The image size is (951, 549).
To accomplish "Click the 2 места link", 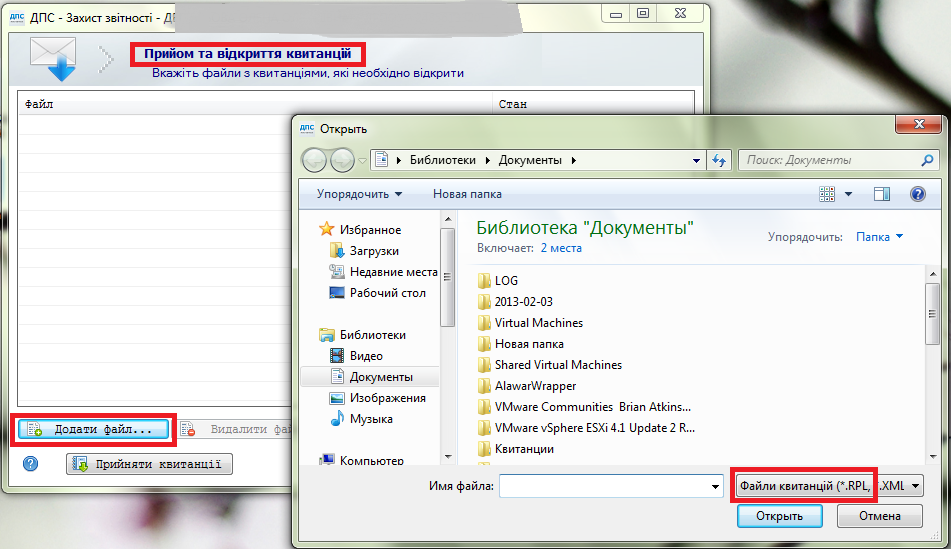I will (561, 247).
